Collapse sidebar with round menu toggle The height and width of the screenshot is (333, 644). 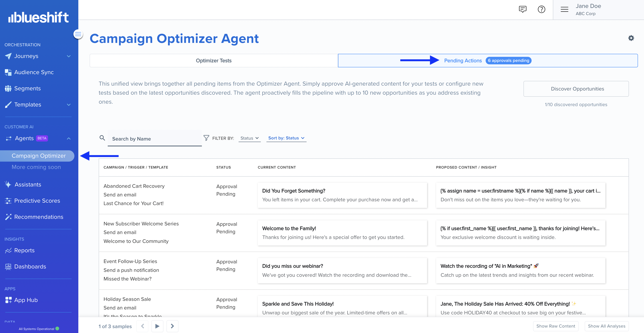click(78, 34)
